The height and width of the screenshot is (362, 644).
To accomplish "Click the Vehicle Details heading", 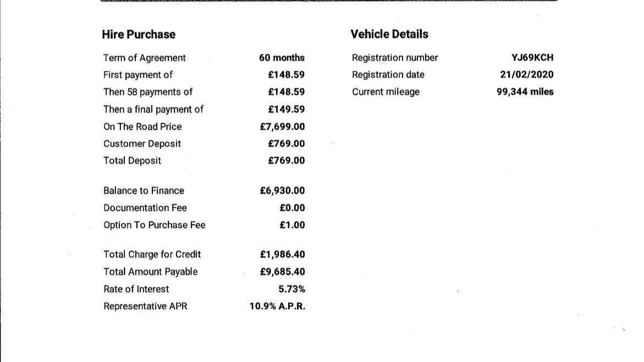I will pyautogui.click(x=389, y=34).
